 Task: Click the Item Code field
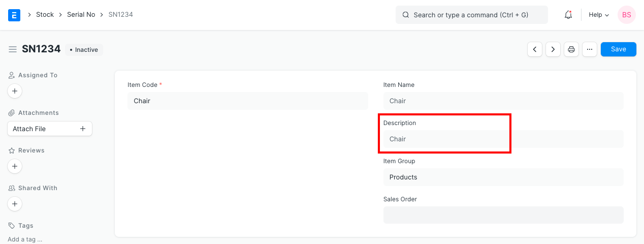click(x=247, y=101)
